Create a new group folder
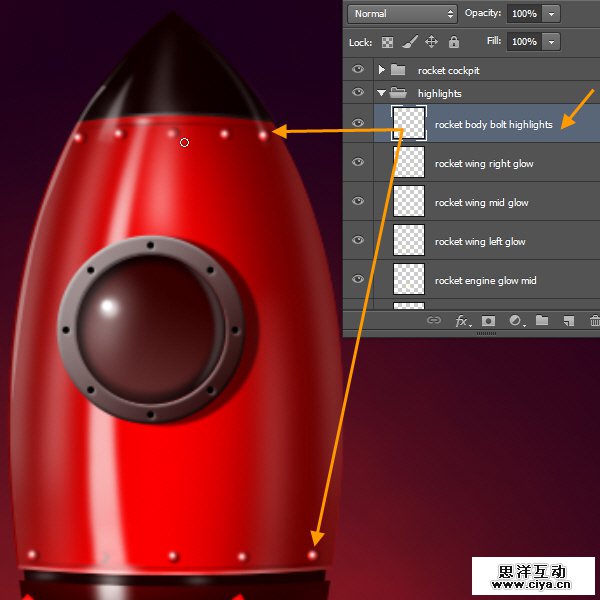Image resolution: width=600 pixels, height=600 pixels. pyautogui.click(x=542, y=320)
